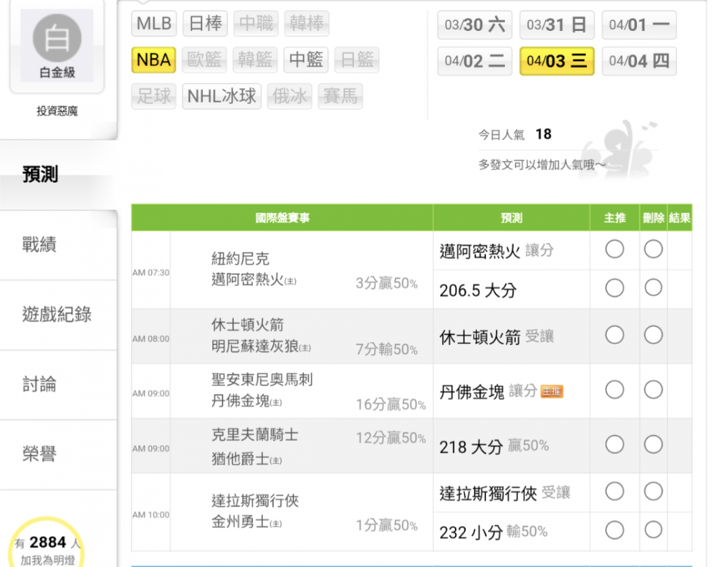Select the 俄冰 category filter
Viewport: 728px width, 567px height.
point(290,96)
